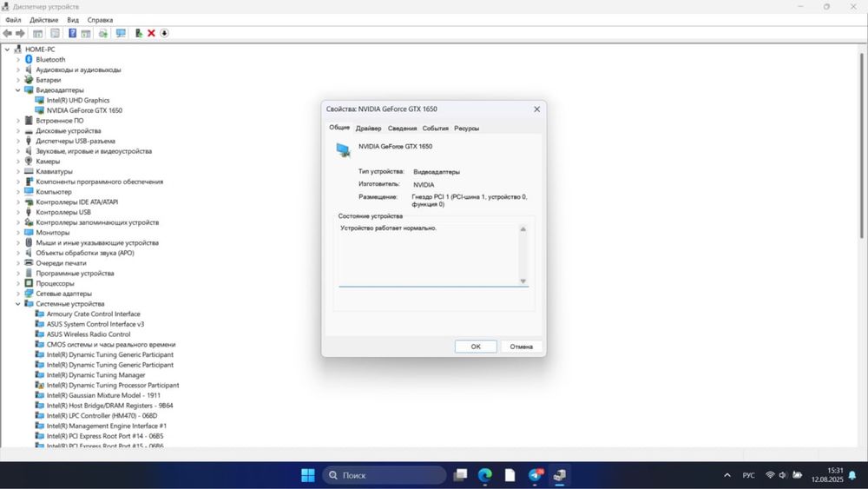Screen dimensions: 868x489
Task: Click the HOME-PC computer icon at tree root
Action: point(18,50)
